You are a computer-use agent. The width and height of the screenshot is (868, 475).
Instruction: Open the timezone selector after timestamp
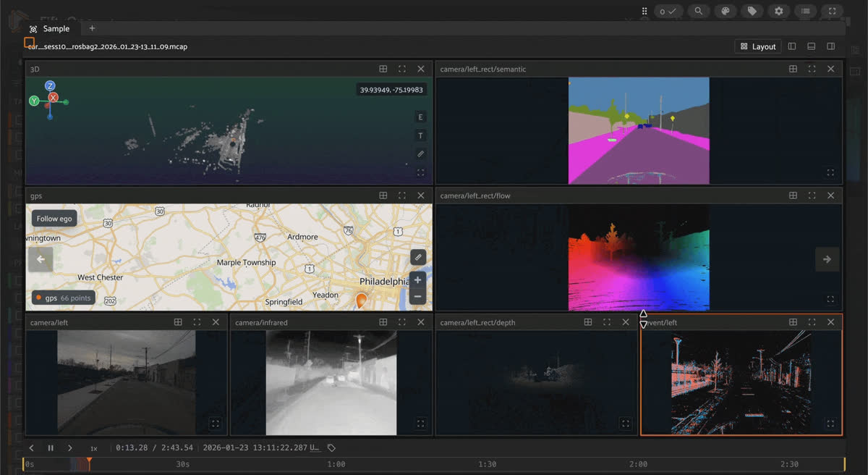tap(315, 448)
